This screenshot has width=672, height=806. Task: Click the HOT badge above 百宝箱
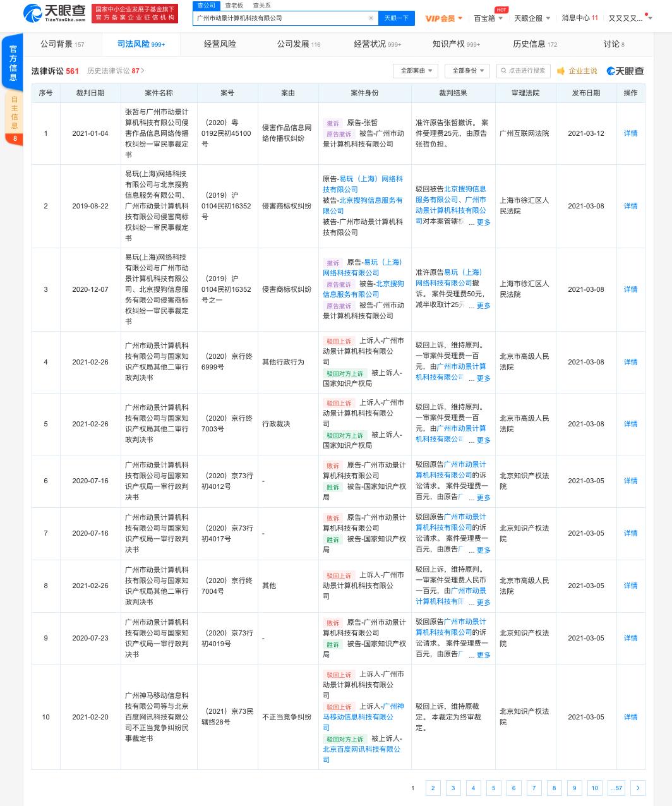click(501, 9)
